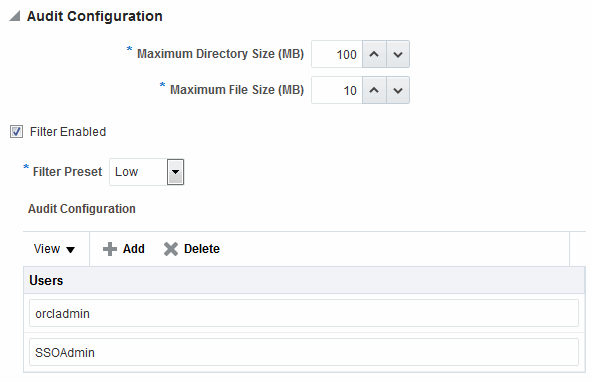Decrease Maximum Directory Size with down arrow
Image resolution: width=592 pixels, height=382 pixels.
coord(398,54)
